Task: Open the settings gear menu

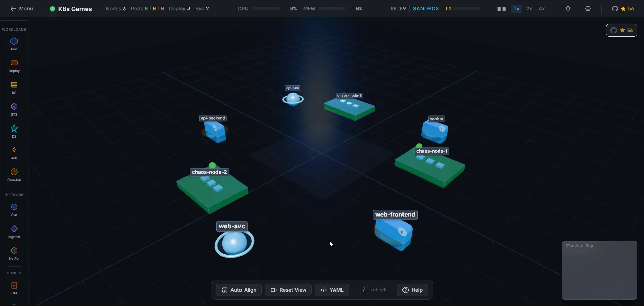Action: [588, 9]
